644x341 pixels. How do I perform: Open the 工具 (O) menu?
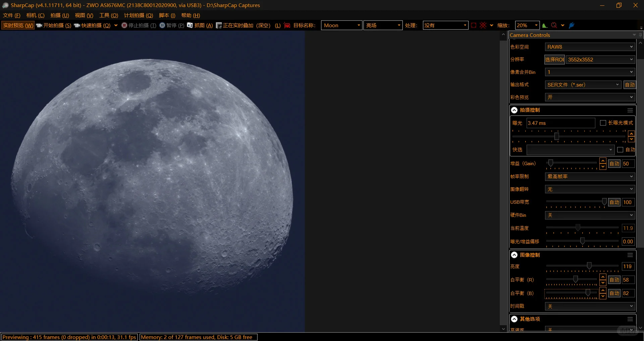pyautogui.click(x=108, y=15)
